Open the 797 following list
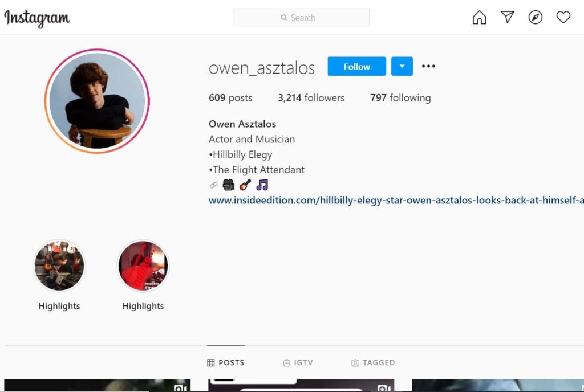Image resolution: width=584 pixels, height=392 pixels. (x=400, y=98)
